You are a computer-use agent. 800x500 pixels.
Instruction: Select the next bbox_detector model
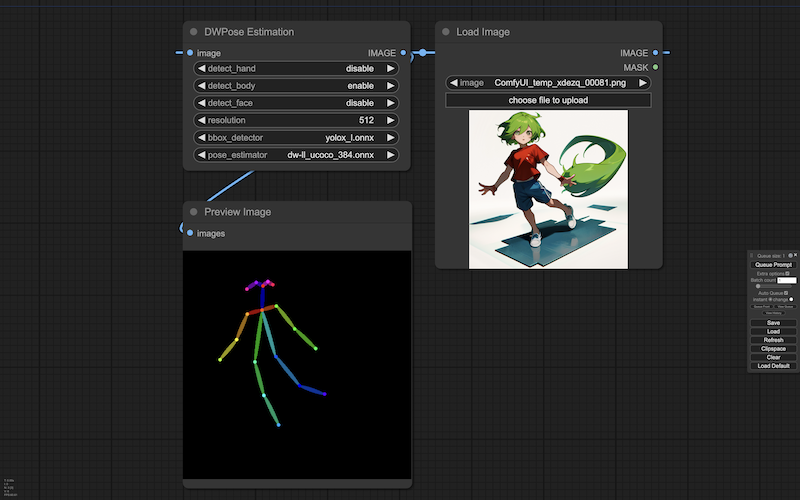(x=391, y=137)
